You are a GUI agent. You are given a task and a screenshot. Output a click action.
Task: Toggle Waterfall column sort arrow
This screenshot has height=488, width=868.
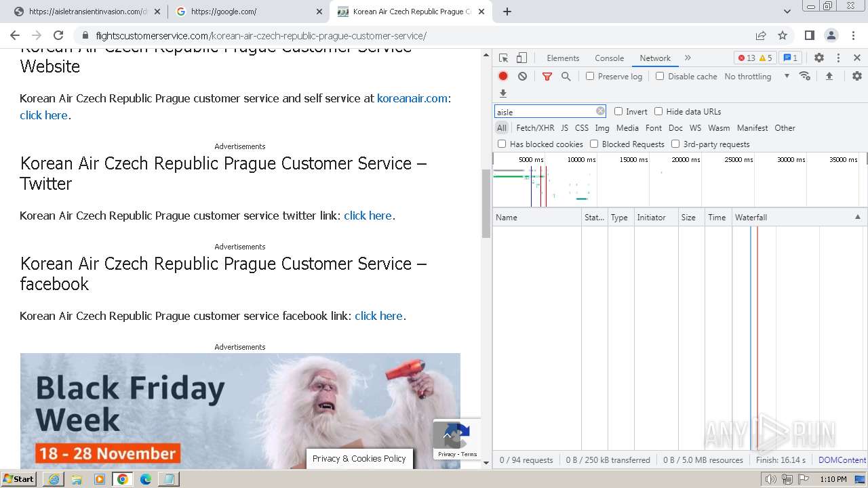[857, 217]
